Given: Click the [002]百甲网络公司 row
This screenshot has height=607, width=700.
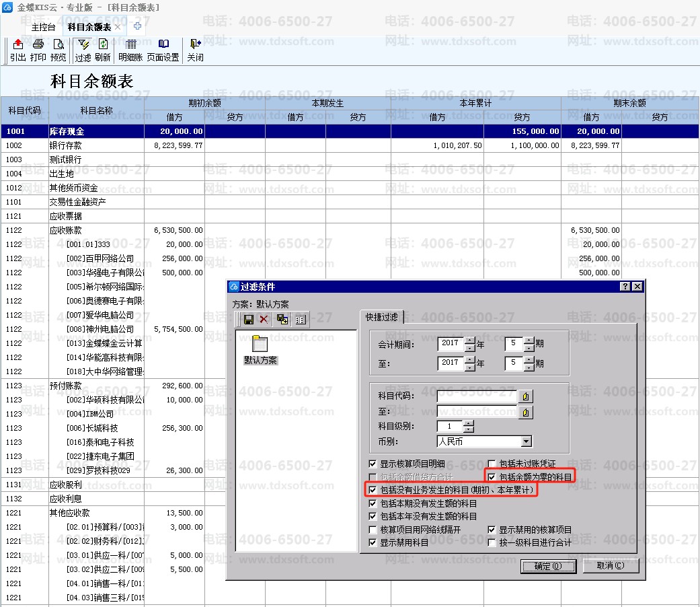Looking at the screenshot, I should click(x=350, y=258).
